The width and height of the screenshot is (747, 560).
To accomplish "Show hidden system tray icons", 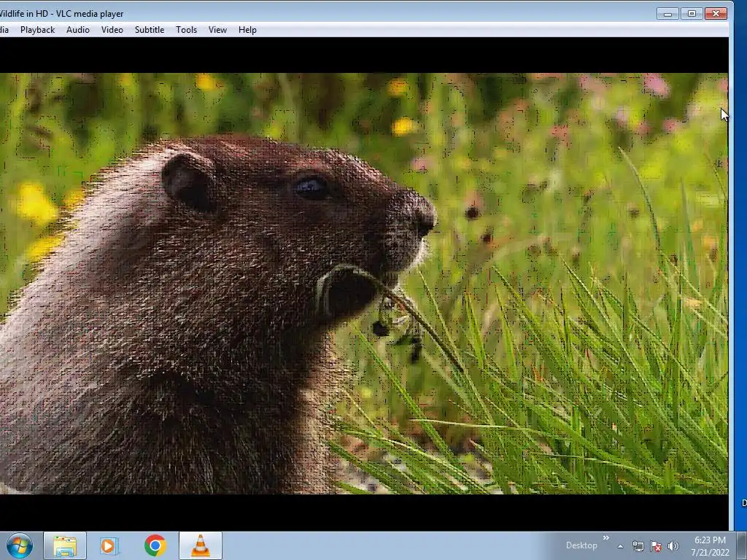I will click(x=620, y=546).
